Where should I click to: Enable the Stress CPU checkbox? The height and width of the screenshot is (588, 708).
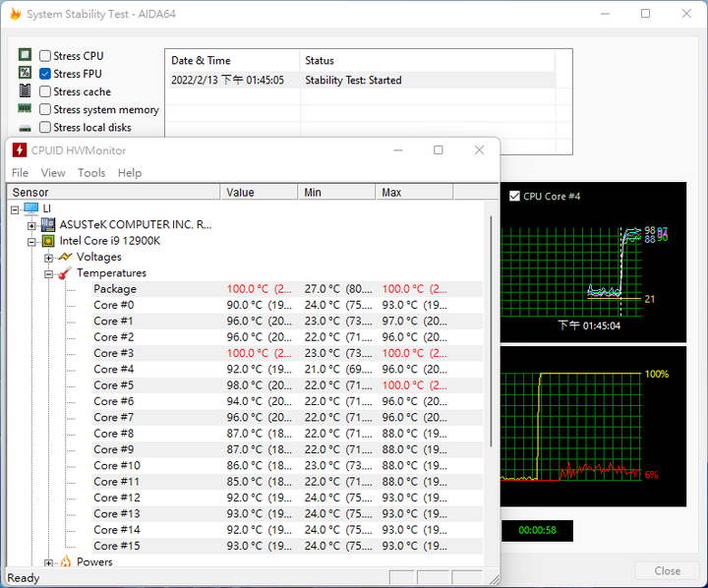click(x=44, y=55)
